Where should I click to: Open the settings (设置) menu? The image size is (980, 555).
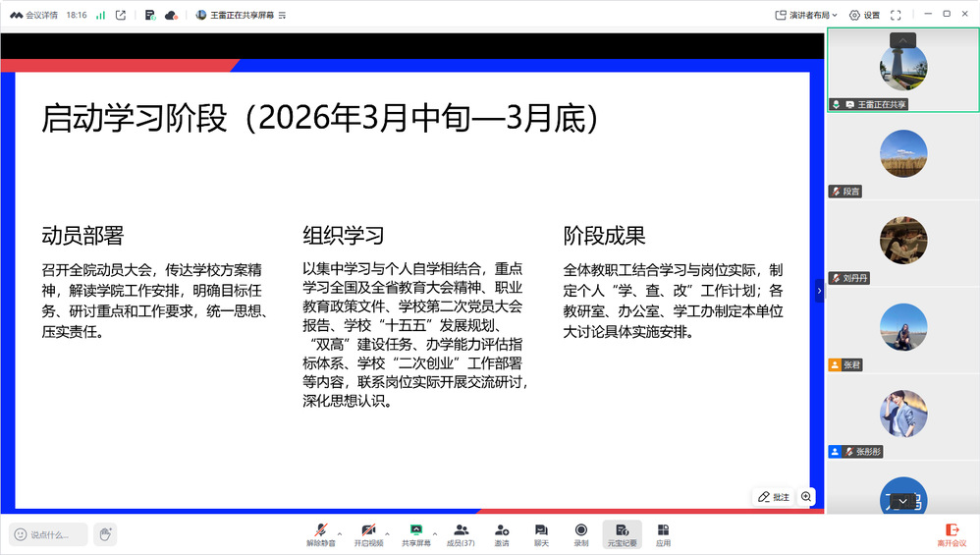[864, 15]
